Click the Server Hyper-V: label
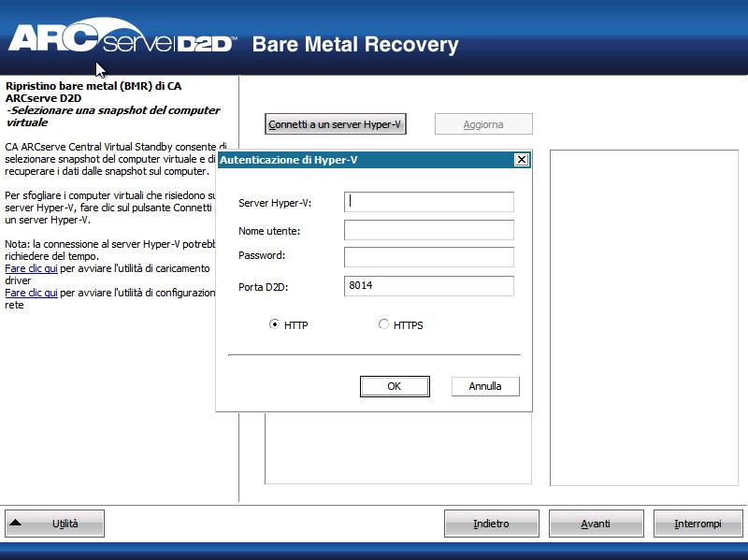Image resolution: width=748 pixels, height=560 pixels. [x=275, y=203]
